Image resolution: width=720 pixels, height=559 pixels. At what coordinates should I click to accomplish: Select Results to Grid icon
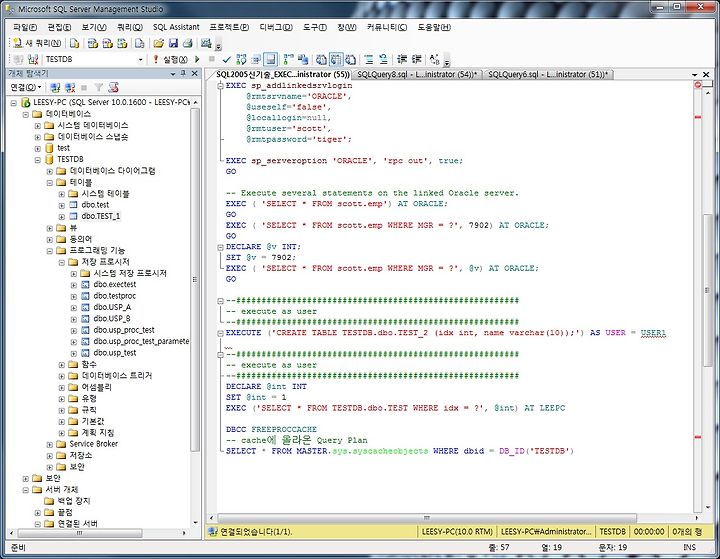pyautogui.click(x=336, y=59)
